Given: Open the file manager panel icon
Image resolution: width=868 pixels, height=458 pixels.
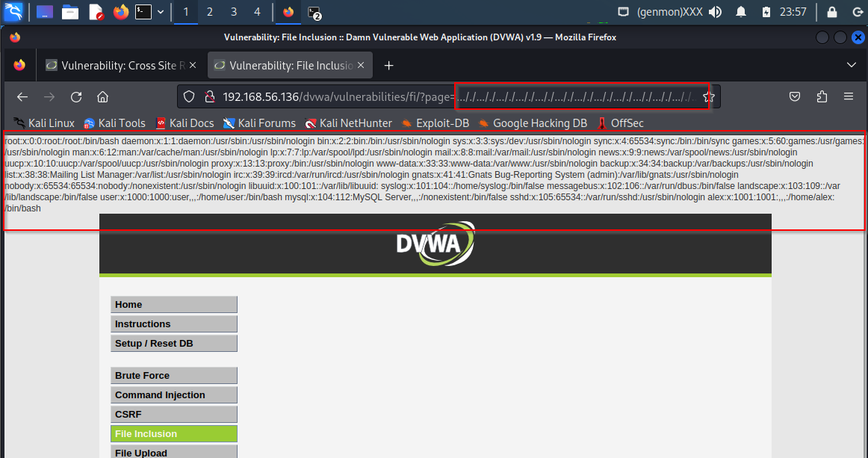Looking at the screenshot, I should click(x=69, y=12).
